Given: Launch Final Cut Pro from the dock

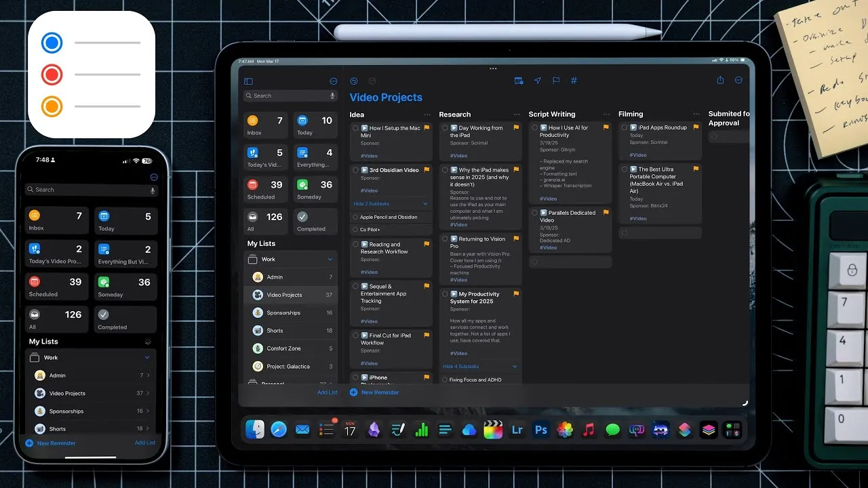Looking at the screenshot, I should 493,429.
